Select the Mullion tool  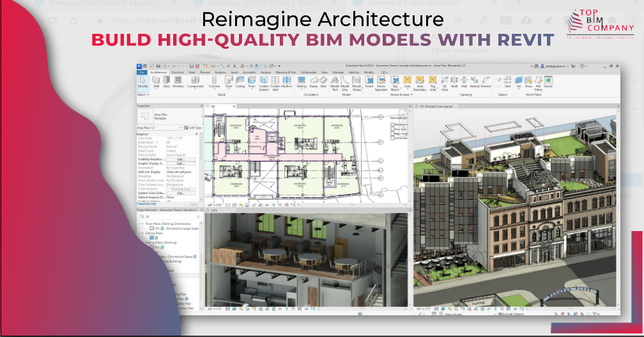coord(287,82)
